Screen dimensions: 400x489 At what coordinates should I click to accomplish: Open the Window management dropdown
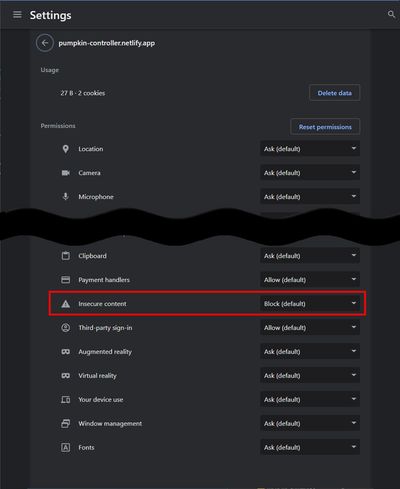coord(310,423)
